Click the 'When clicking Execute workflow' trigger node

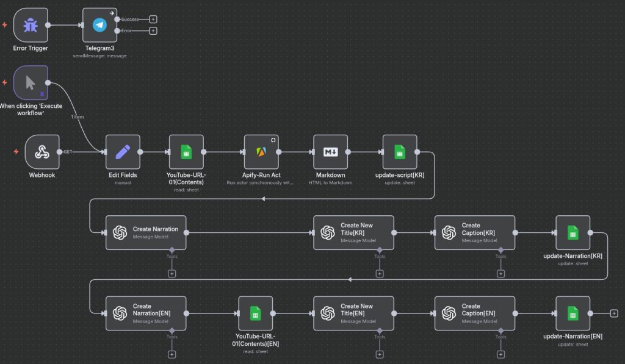point(31,83)
